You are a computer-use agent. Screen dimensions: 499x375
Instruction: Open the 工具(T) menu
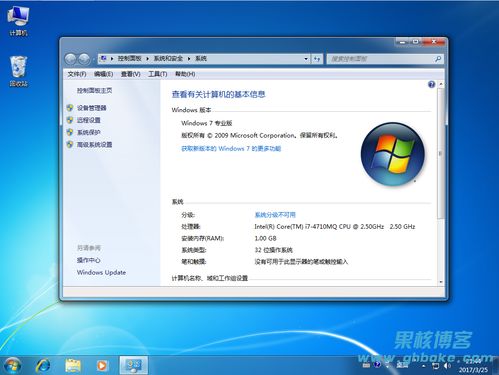click(157, 74)
